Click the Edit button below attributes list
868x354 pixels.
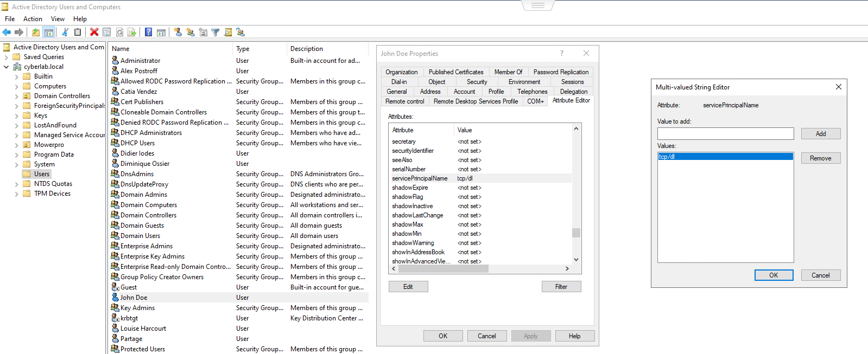tap(408, 287)
